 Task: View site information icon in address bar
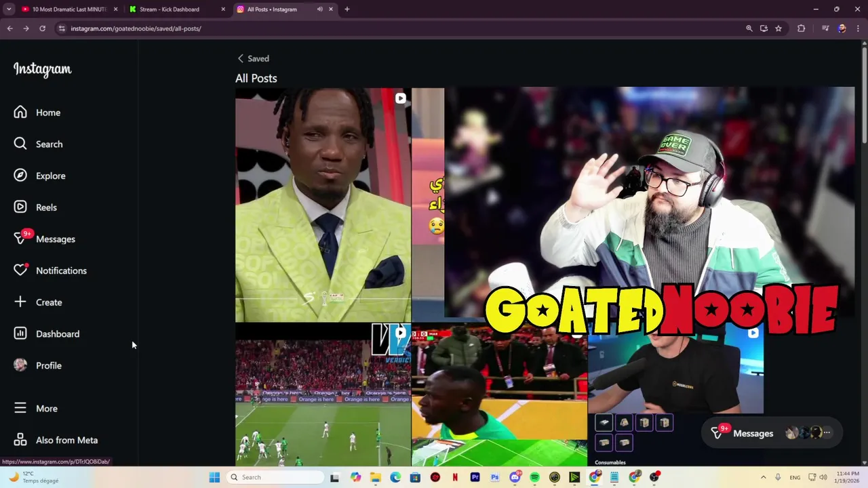[x=62, y=28]
